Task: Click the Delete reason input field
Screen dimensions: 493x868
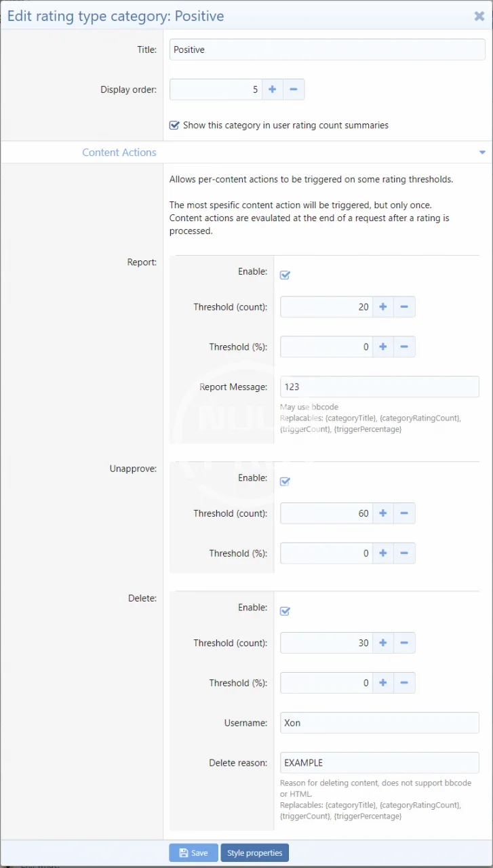Action: point(379,763)
